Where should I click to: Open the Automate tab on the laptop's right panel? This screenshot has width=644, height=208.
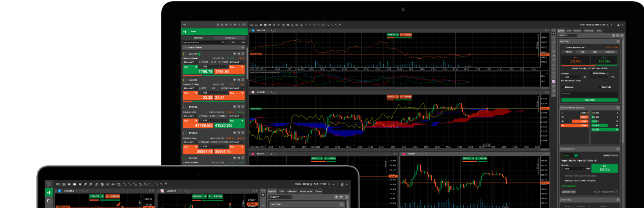pos(306,191)
